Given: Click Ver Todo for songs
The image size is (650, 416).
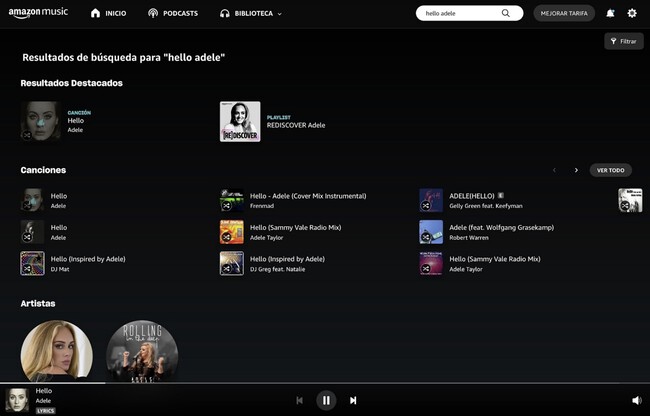Looking at the screenshot, I should tap(611, 170).
